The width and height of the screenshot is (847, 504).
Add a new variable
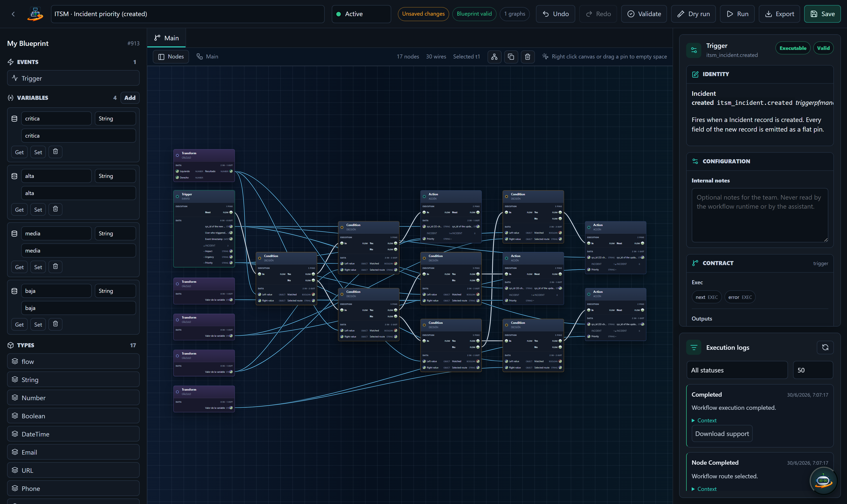[x=130, y=98]
